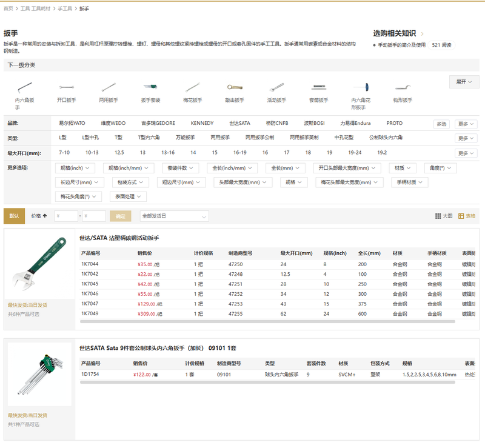Open product 1D1754

click(x=90, y=374)
